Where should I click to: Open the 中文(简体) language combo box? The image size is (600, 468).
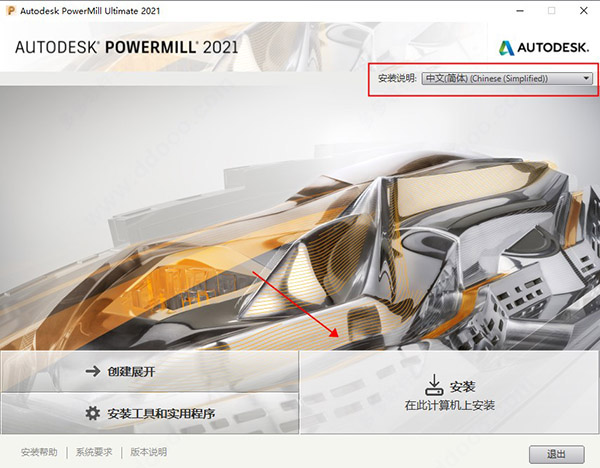coord(500,78)
